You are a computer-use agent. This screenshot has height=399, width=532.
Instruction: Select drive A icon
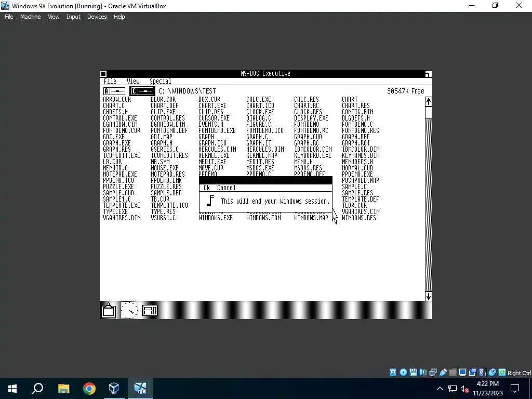(114, 91)
